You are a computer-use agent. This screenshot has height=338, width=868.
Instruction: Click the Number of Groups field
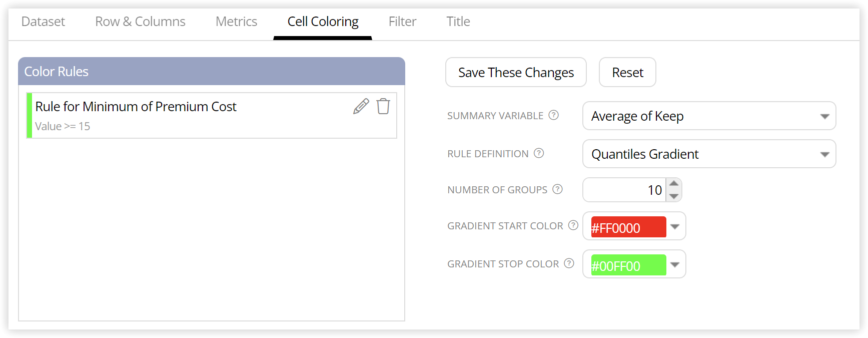[625, 190]
